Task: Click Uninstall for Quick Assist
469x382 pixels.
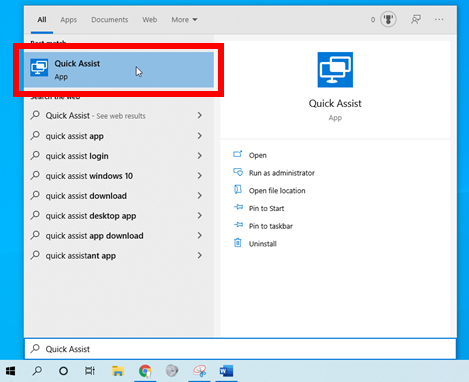Action: tap(263, 244)
